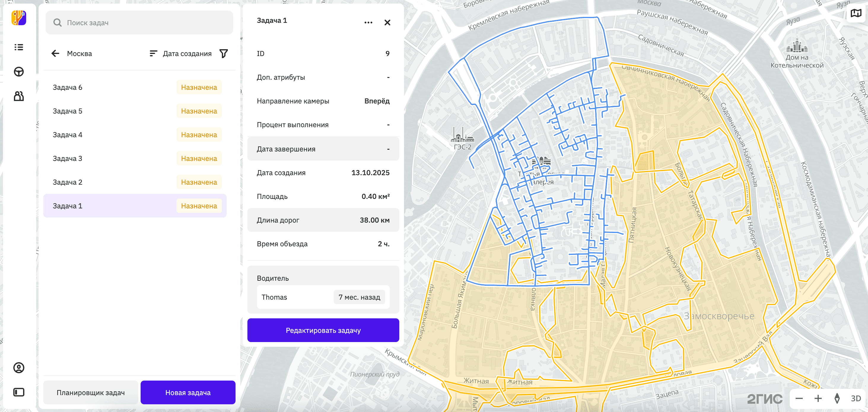This screenshot has width=868, height=412.
Task: Click the Редактировать задачу button
Action: click(323, 330)
